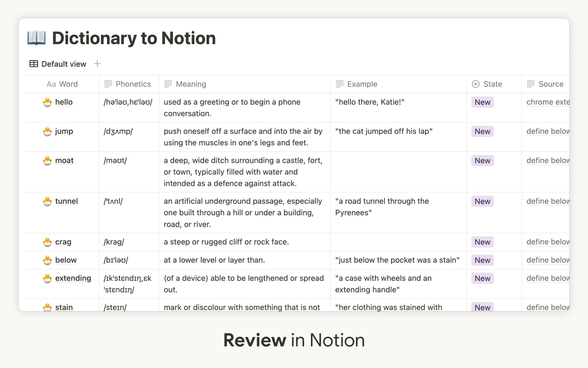The image size is (588, 368).
Task: Open the chrome extension source link on hello row
Action: tap(548, 102)
